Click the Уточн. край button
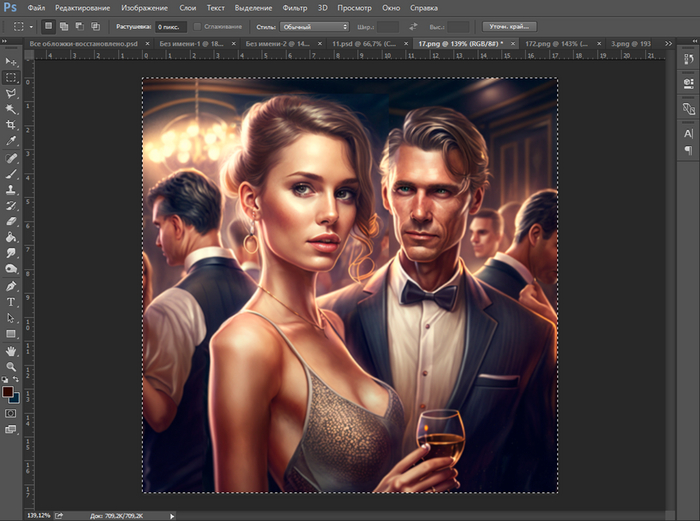The width and height of the screenshot is (700, 521). [x=508, y=26]
